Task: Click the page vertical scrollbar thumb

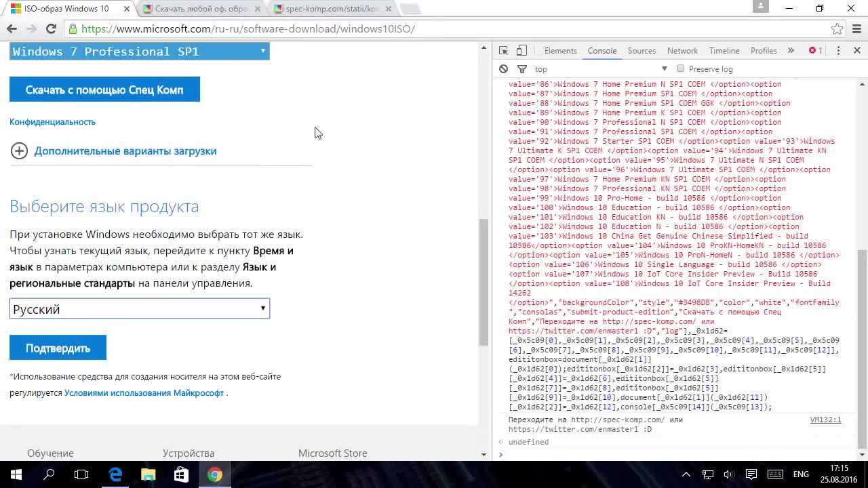Action: 484,282
